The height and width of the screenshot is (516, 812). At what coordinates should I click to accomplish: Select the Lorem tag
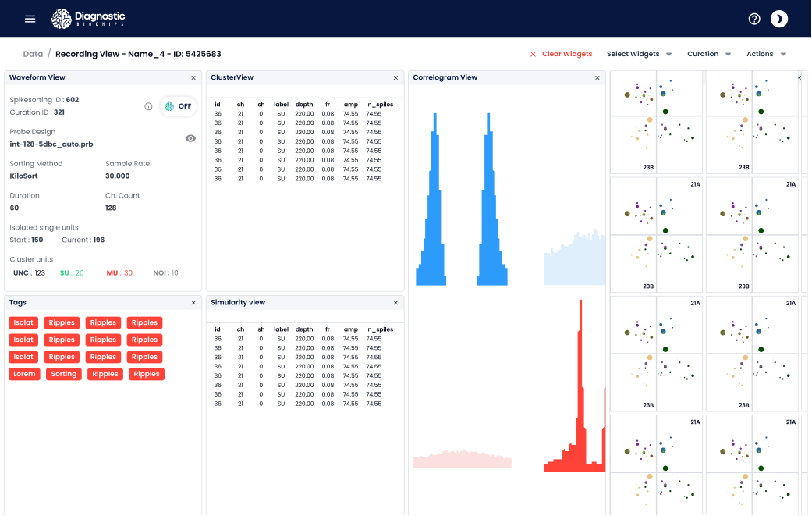pos(23,374)
